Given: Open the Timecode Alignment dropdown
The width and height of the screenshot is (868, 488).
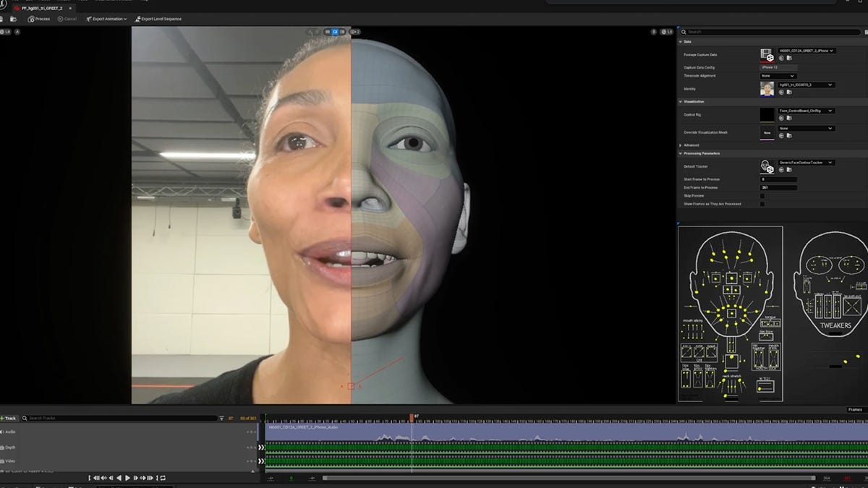Looking at the screenshot, I should tap(778, 76).
